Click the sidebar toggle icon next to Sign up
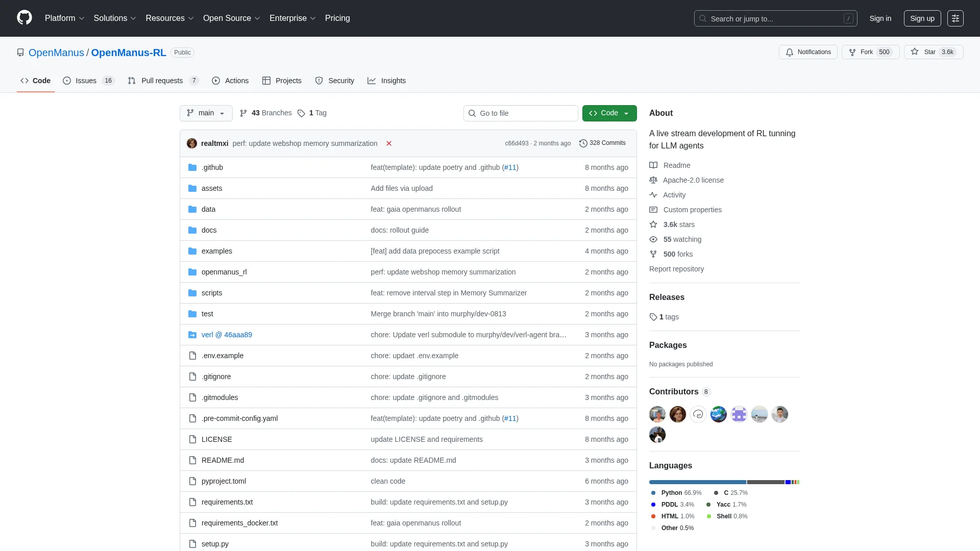The width and height of the screenshot is (980, 551). (x=955, y=18)
